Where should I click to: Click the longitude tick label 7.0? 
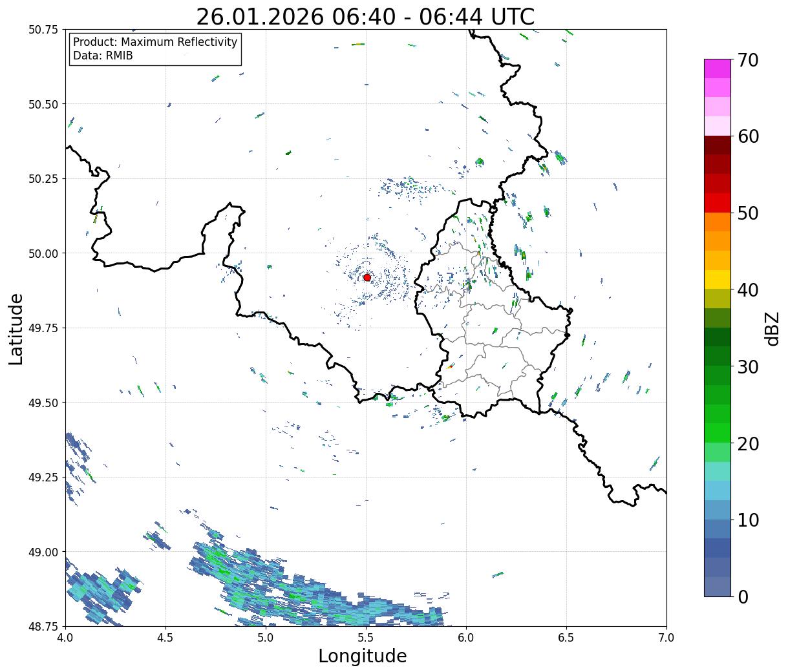click(666, 638)
